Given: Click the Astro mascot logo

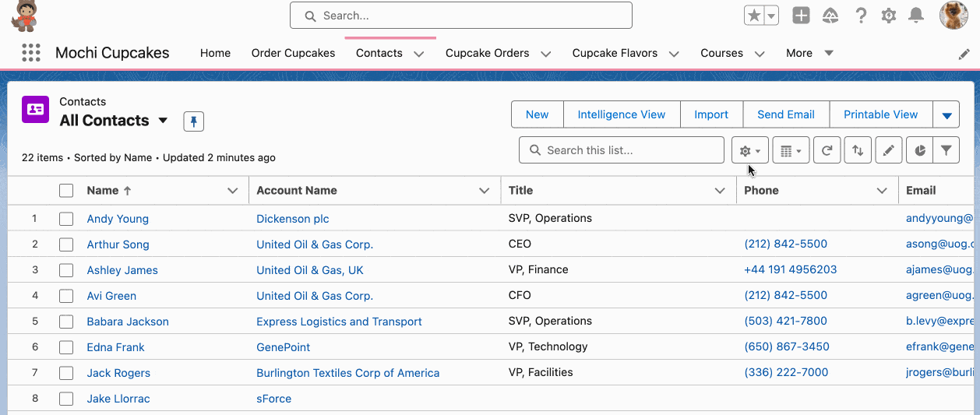Looking at the screenshot, I should (x=23, y=16).
